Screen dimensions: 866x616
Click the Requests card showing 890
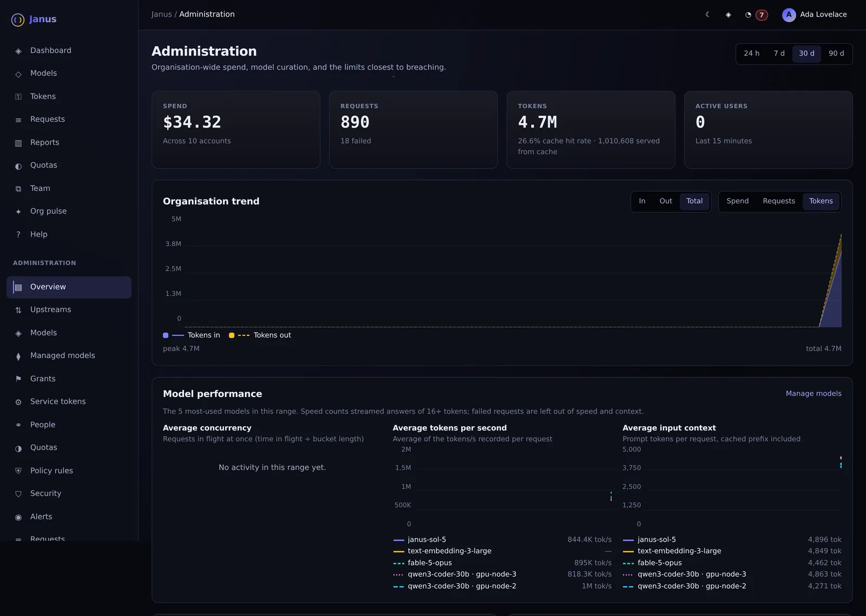coord(414,130)
